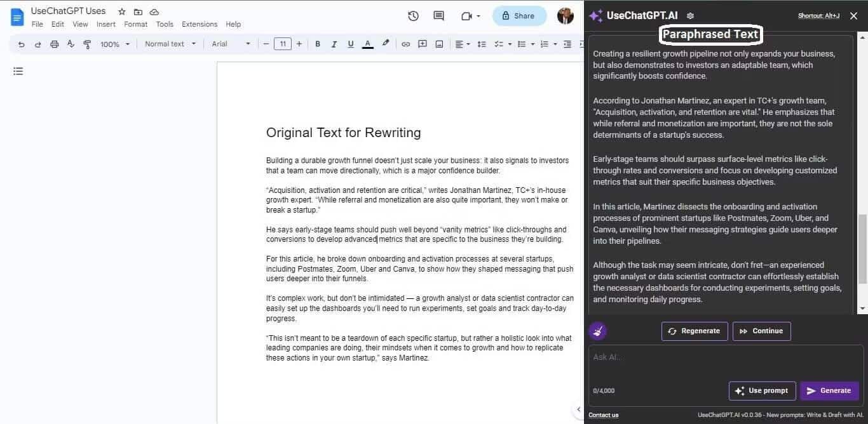The image size is (868, 424).
Task: Run spelling and grammar check
Action: [71, 44]
